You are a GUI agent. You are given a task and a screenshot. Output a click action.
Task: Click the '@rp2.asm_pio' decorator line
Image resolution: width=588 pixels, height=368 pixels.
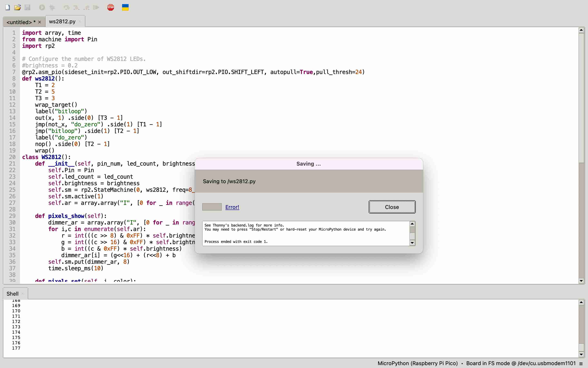(x=193, y=72)
